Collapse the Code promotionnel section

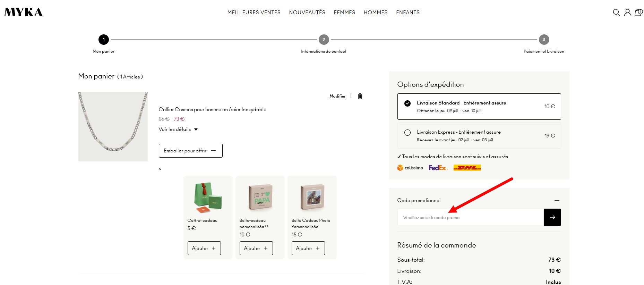point(557,200)
